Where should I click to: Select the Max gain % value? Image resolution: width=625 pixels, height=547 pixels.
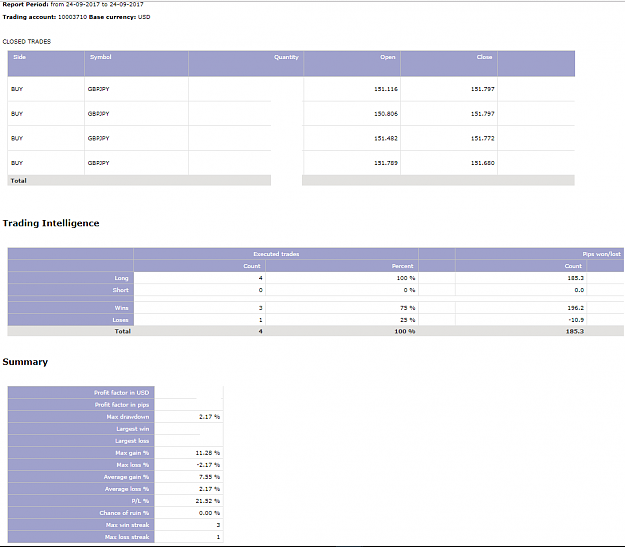pyautogui.click(x=208, y=453)
